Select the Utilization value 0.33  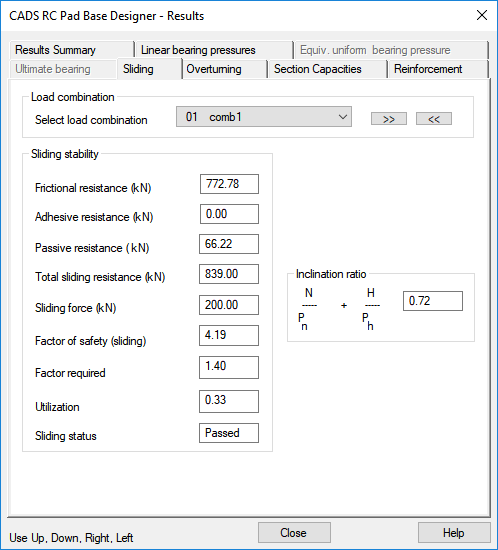coord(229,401)
